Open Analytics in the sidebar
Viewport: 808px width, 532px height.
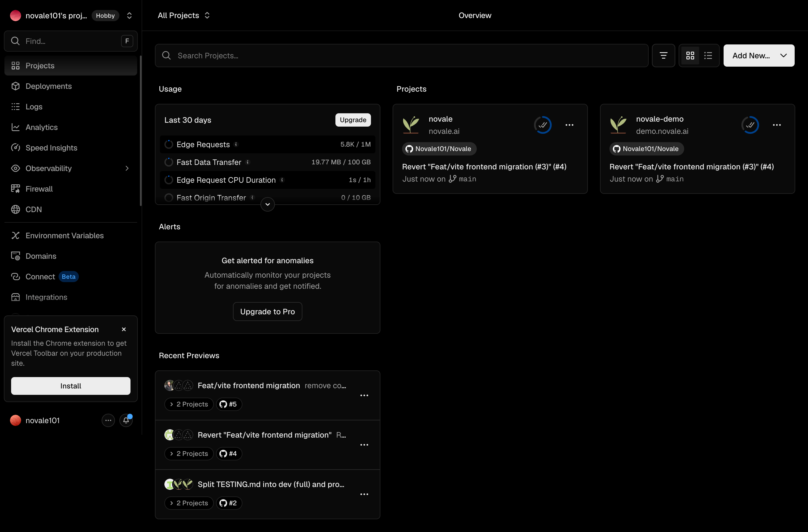coord(71,127)
